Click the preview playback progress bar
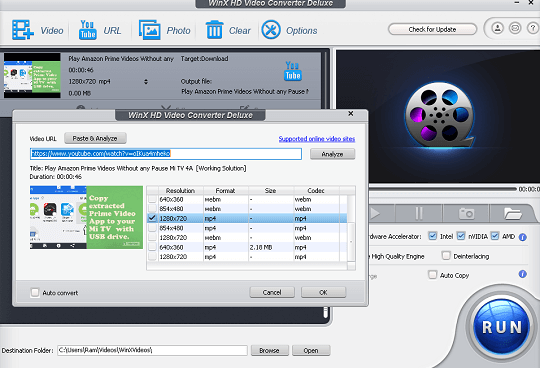The height and width of the screenshot is (368, 540). (x=443, y=189)
